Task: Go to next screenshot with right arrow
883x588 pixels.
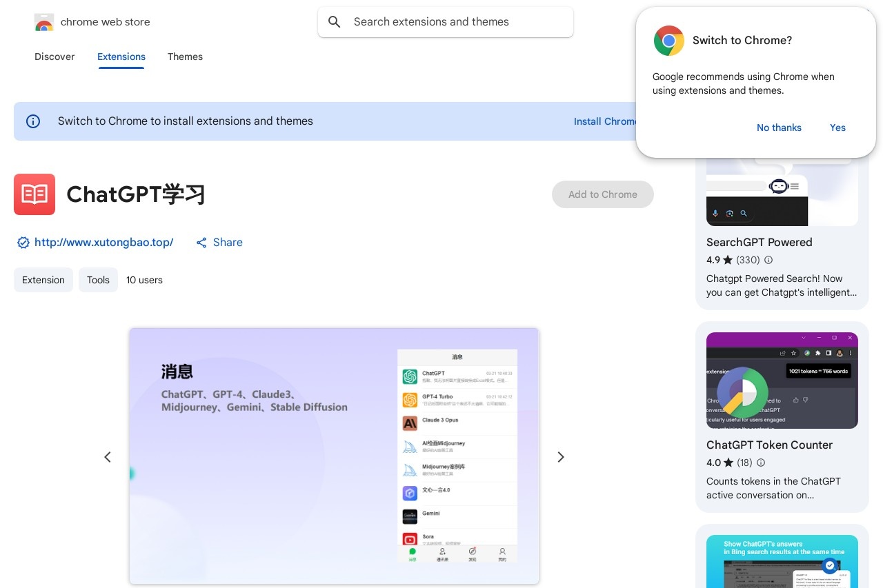Action: coord(561,457)
